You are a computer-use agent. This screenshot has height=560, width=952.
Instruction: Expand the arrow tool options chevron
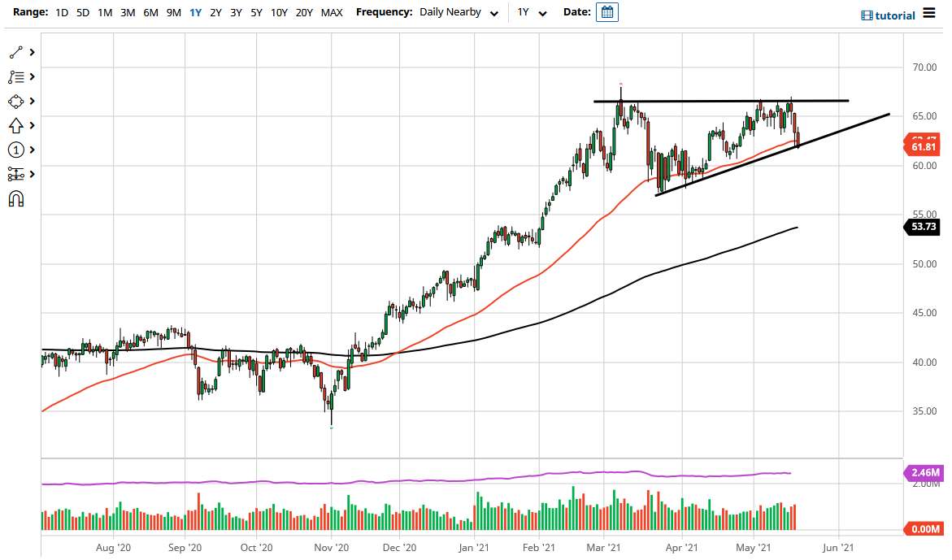tap(33, 125)
